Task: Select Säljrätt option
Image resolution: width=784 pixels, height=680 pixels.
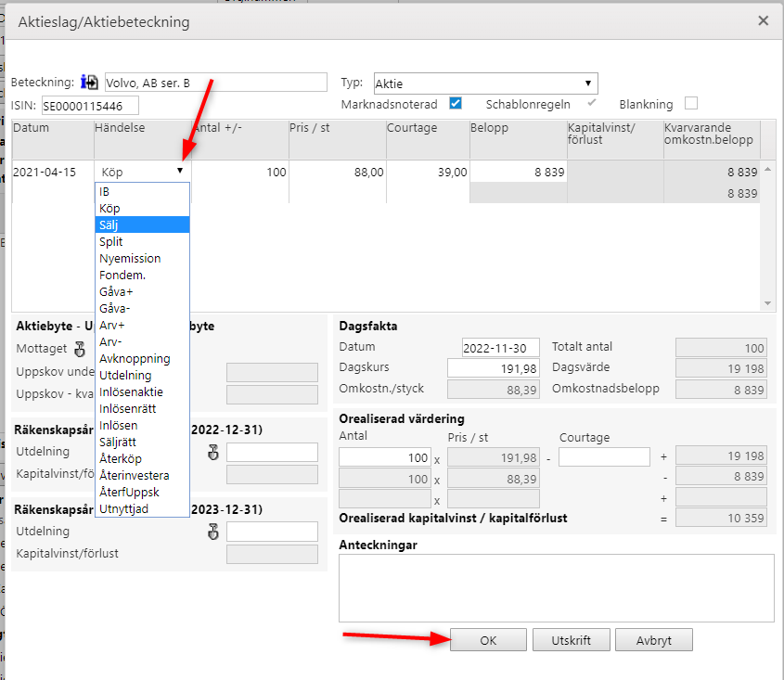Action: click(142, 442)
